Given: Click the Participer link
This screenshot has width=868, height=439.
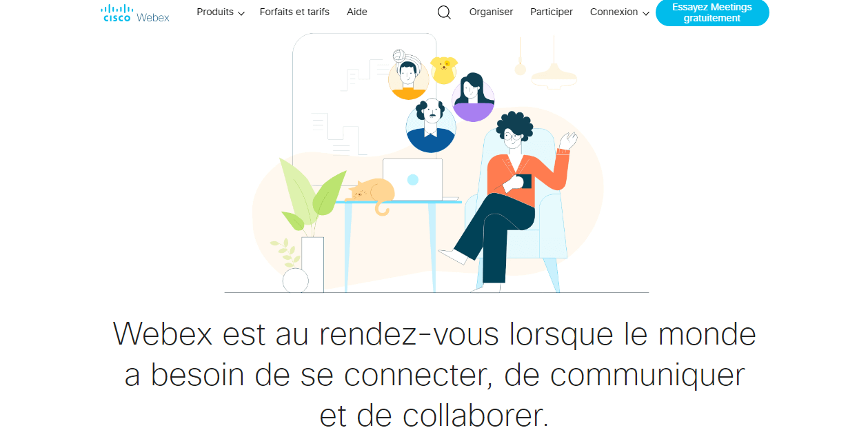Looking at the screenshot, I should click(552, 12).
